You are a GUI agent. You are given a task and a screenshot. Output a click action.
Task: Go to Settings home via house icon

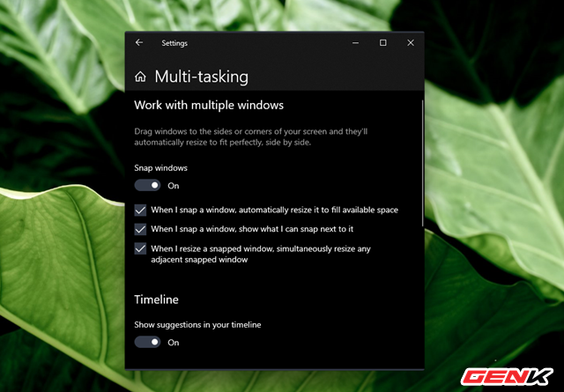tap(140, 77)
